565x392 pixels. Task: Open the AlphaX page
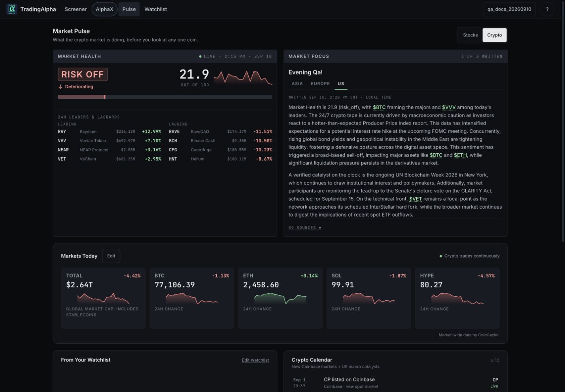[104, 9]
